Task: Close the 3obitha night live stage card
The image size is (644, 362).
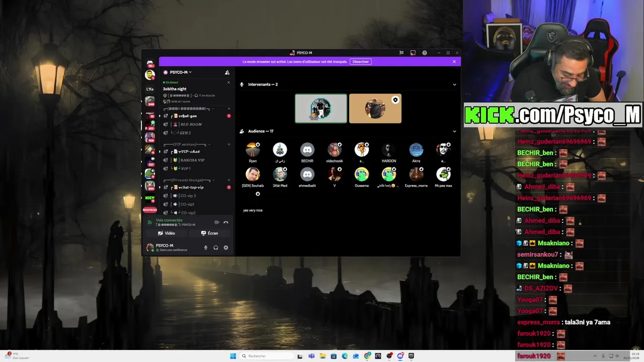Action: 228,82
